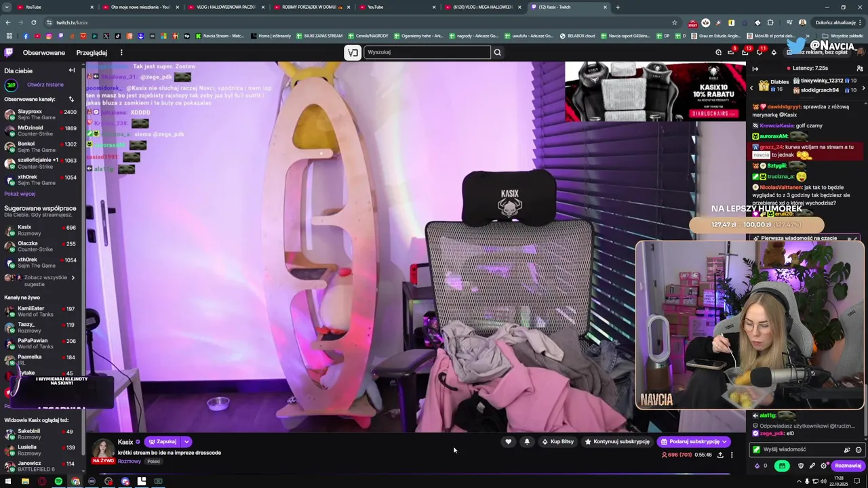Viewport: 868px width, 488px height.
Task: Collapse the chat panel with the arrow icon
Action: pyautogui.click(x=755, y=68)
